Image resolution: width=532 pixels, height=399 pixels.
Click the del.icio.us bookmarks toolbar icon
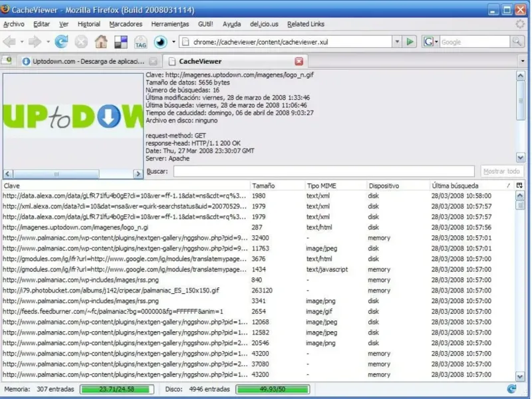tap(121, 42)
